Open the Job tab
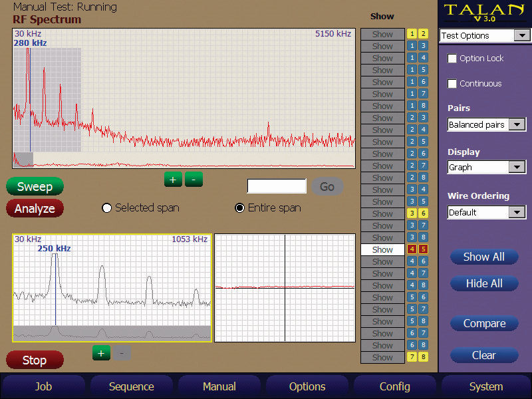Screen dimensions: 532x399 [x=43, y=386]
